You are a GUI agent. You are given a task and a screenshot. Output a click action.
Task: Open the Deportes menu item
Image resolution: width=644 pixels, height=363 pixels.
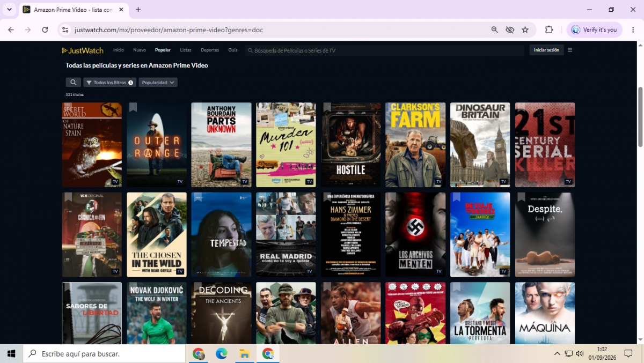[x=210, y=50]
